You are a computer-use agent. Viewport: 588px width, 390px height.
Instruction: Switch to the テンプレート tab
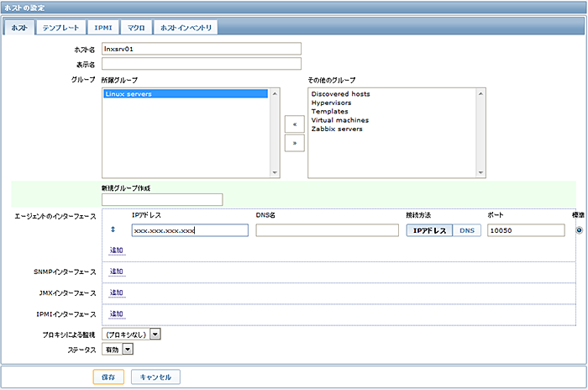pos(63,28)
